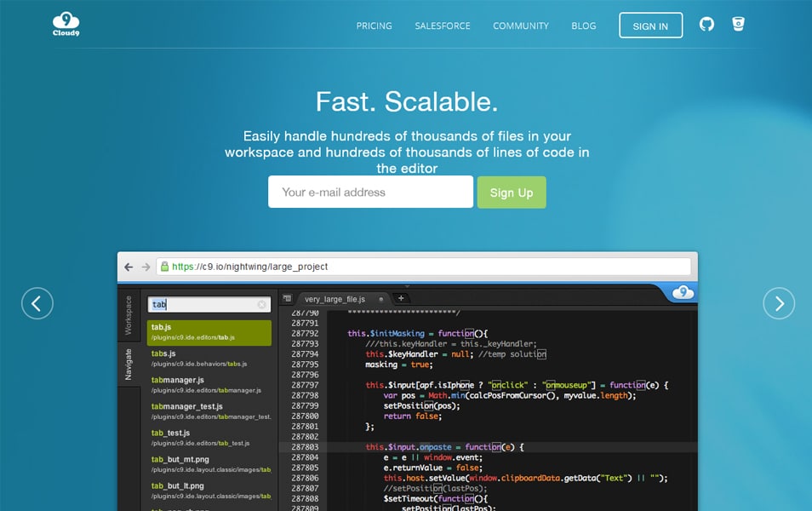Click the Cloud9 logo

coord(66,25)
